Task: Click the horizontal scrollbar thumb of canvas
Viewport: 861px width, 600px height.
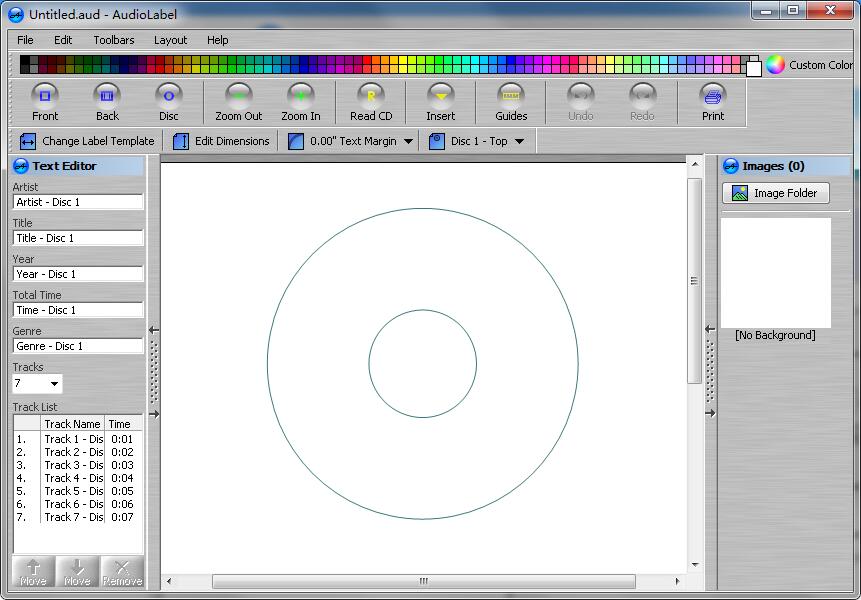Action: pos(424,581)
